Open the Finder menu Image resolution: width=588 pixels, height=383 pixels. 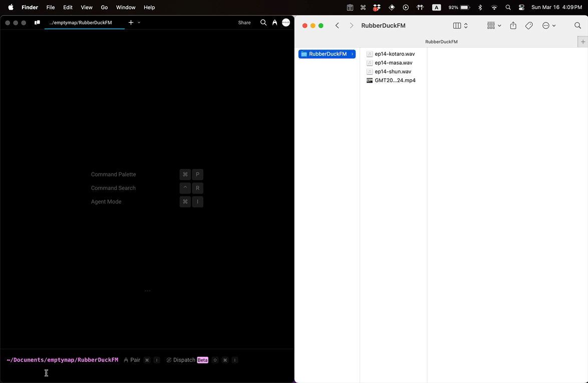(30, 7)
